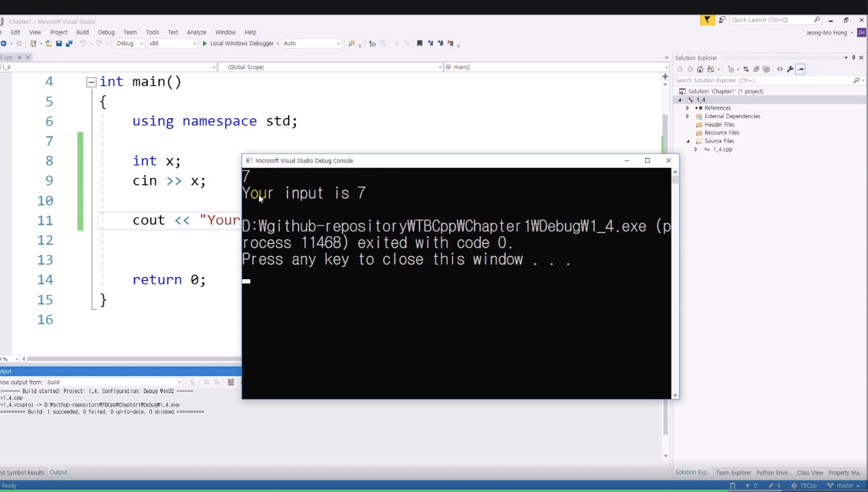Viewport: 868px width, 492px height.
Task: Open the Build menu
Action: 83,33
